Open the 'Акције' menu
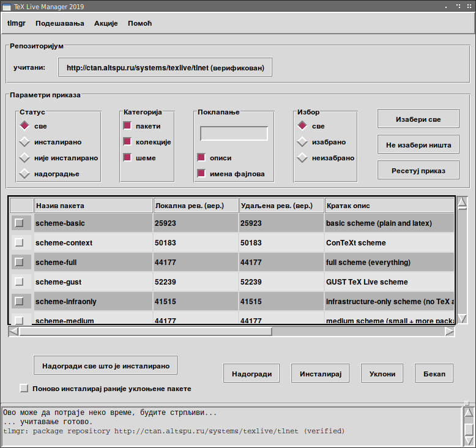The height and width of the screenshot is (448, 476). coord(106,23)
